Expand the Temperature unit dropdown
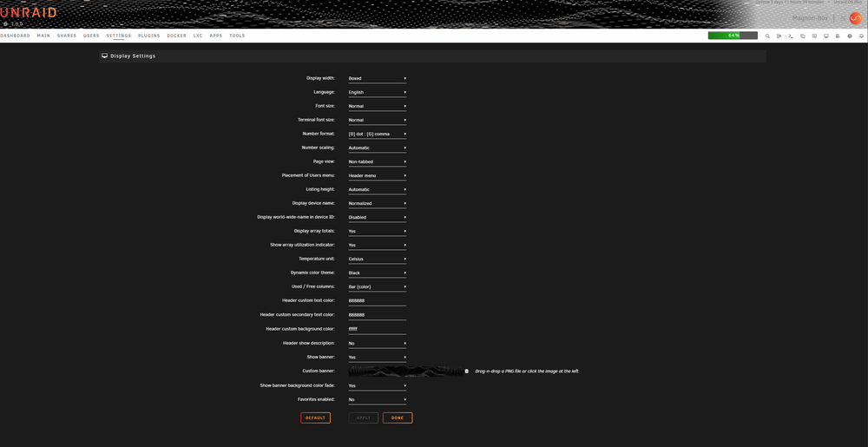 (x=377, y=259)
